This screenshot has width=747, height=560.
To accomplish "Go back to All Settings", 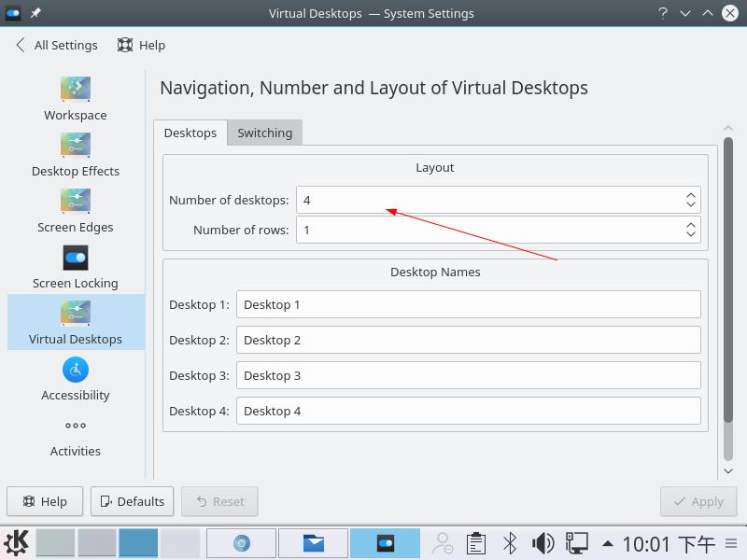I will coord(57,45).
